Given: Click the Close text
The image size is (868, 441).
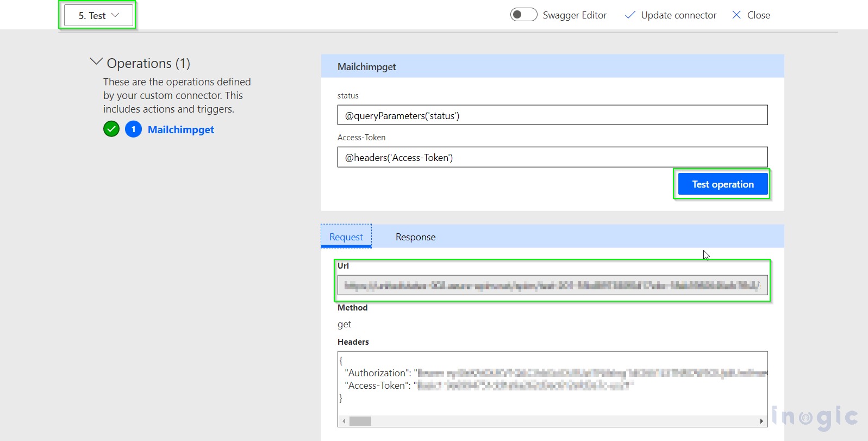Looking at the screenshot, I should (x=759, y=15).
